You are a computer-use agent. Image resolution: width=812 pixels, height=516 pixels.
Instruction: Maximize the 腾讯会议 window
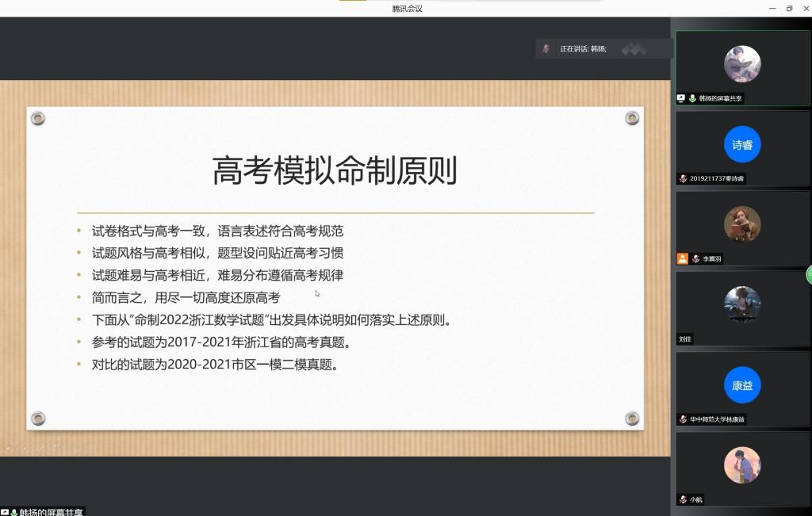pyautogui.click(x=789, y=8)
